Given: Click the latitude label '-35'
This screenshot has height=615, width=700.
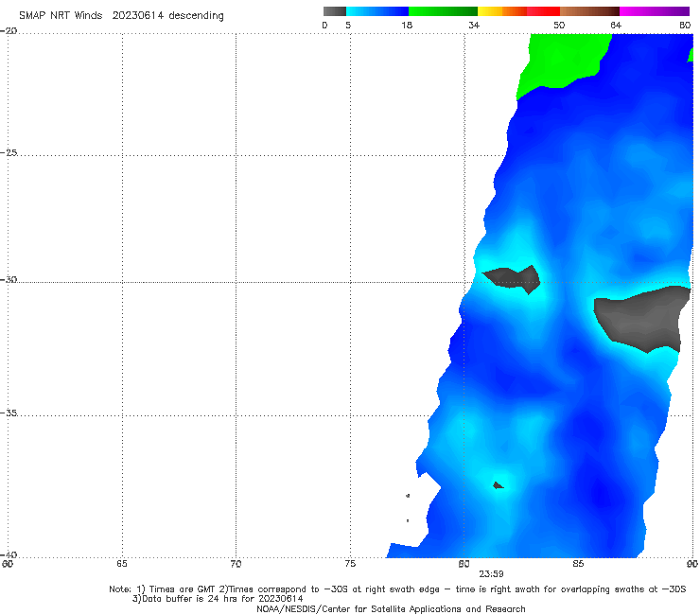Looking at the screenshot, I should [x=9, y=413].
